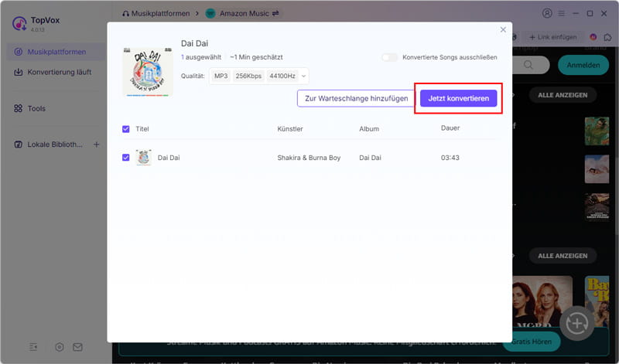Uncheck the Dai Dai song row checkbox
The image size is (619, 364).
[126, 158]
